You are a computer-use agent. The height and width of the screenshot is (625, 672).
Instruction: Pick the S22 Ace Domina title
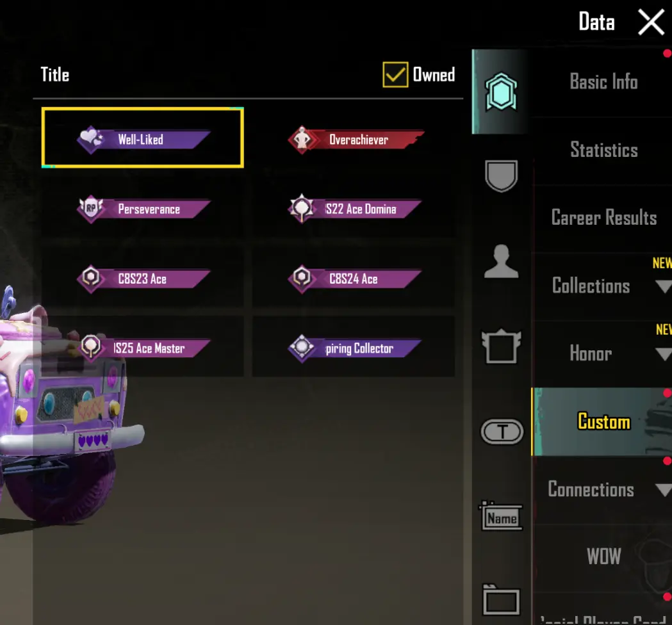tap(355, 209)
